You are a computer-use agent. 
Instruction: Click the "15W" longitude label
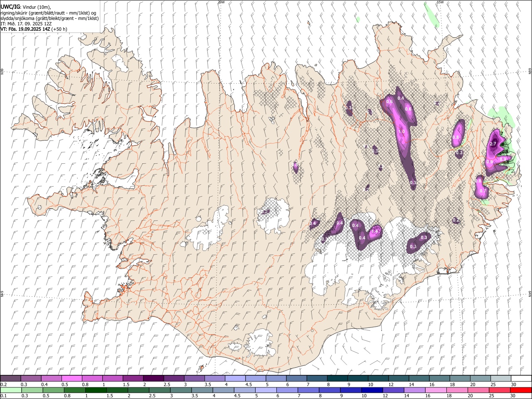tap(441, 2)
